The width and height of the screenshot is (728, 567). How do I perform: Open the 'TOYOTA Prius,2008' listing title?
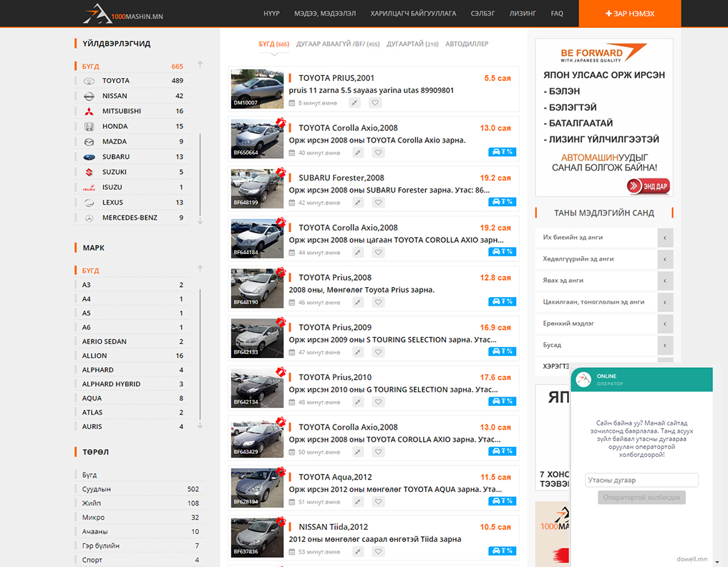335,278
